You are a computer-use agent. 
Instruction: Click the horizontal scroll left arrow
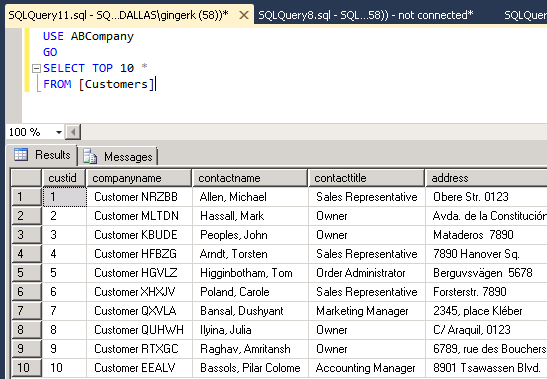tap(73, 132)
